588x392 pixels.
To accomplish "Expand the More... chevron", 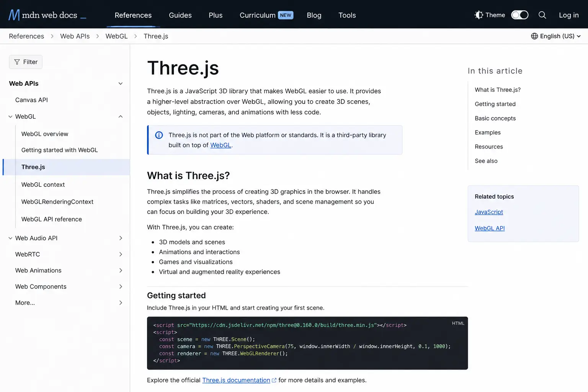I will point(121,302).
